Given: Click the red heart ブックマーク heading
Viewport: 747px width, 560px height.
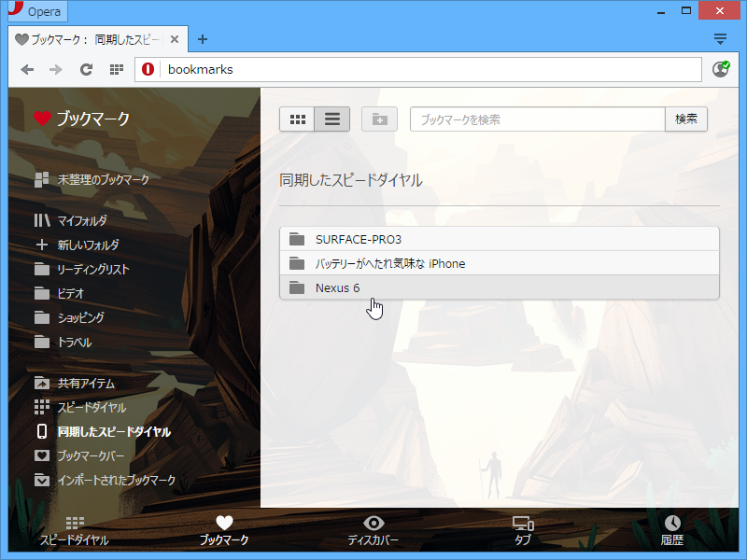Looking at the screenshot, I should (81, 119).
